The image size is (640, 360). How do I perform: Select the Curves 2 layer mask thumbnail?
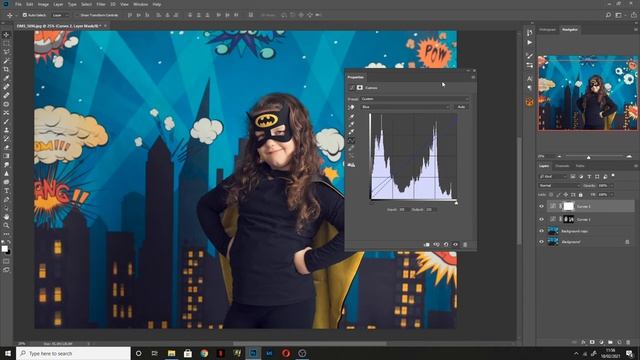pos(569,207)
